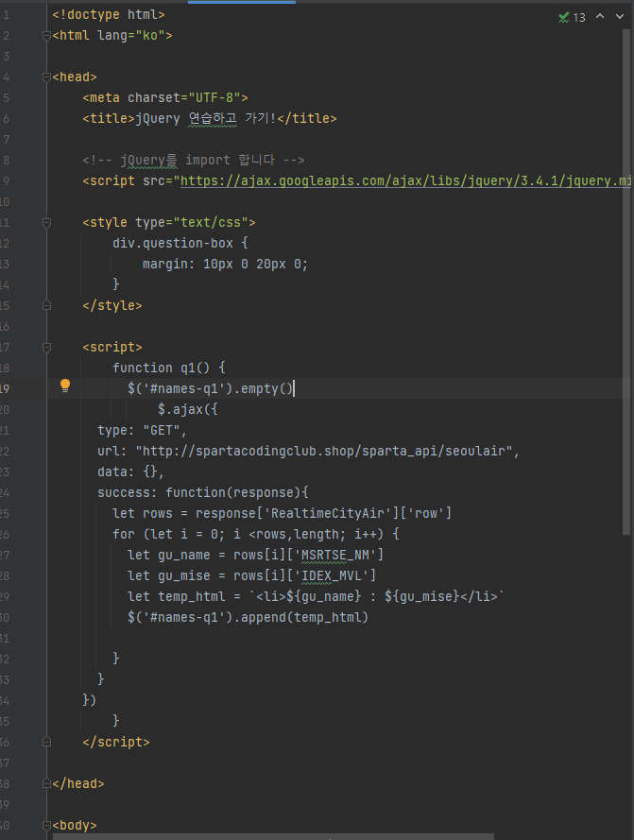
Task: Place cursor on '<!doctype html>' line
Action: coord(109,15)
